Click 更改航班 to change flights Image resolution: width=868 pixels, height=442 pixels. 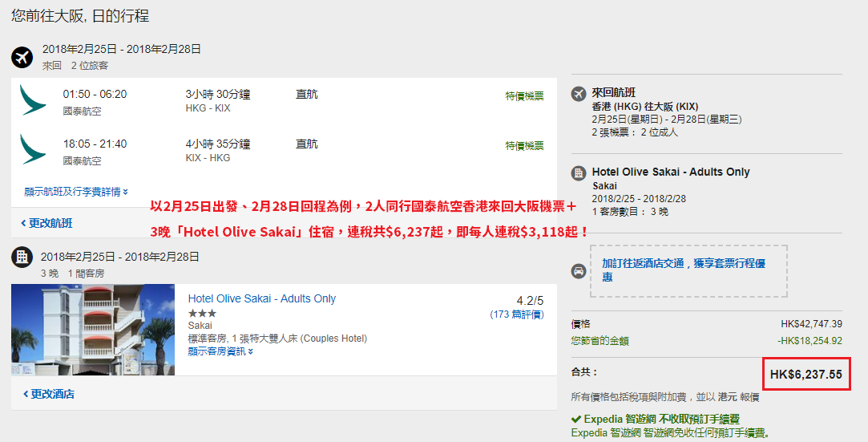point(46,223)
